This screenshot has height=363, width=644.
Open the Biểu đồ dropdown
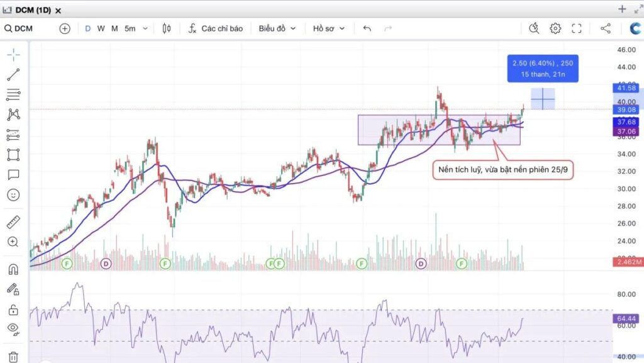click(277, 28)
